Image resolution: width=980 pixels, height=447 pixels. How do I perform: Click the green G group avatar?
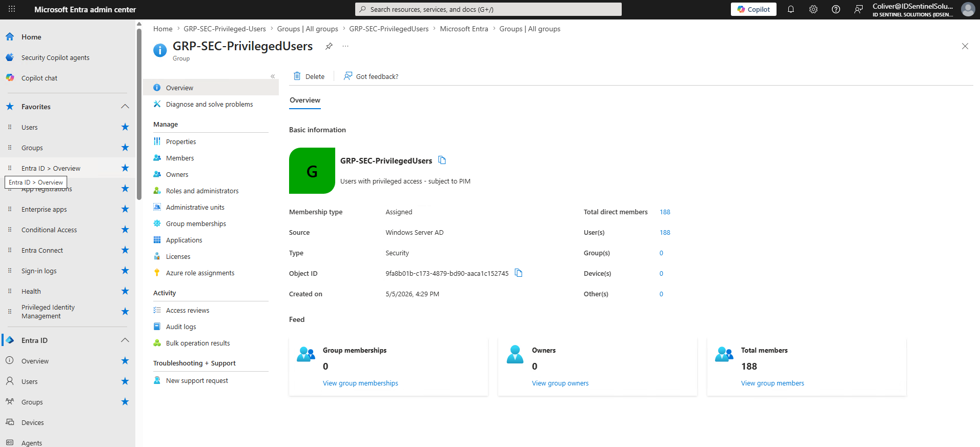[x=312, y=171]
